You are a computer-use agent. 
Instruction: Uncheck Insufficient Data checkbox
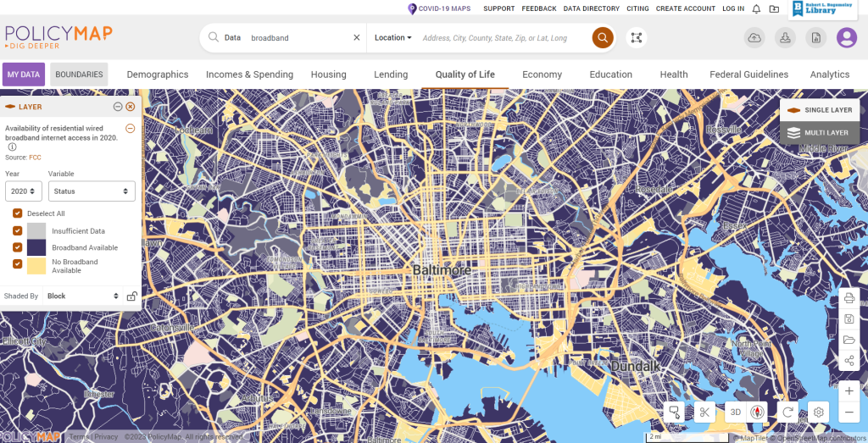tap(17, 231)
